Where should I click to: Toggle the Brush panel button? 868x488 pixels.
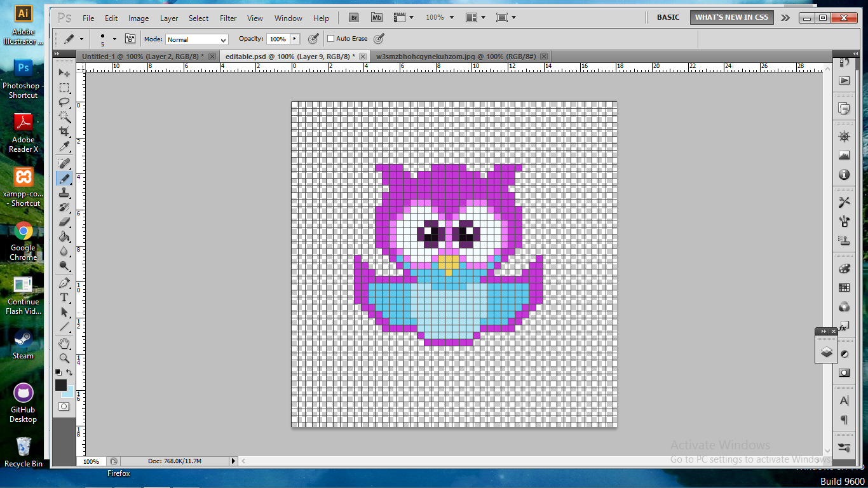130,39
